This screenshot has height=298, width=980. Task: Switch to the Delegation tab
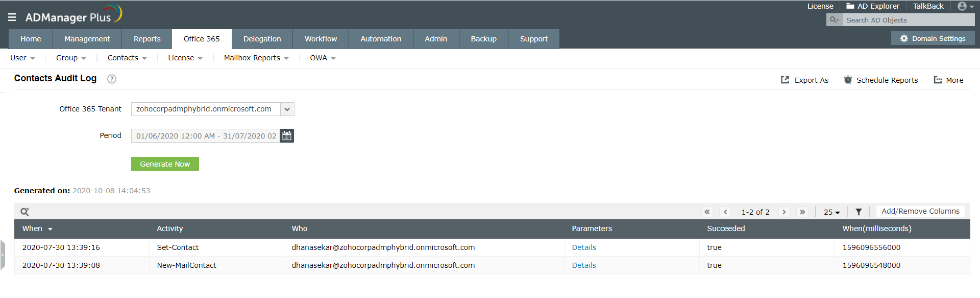click(x=262, y=39)
